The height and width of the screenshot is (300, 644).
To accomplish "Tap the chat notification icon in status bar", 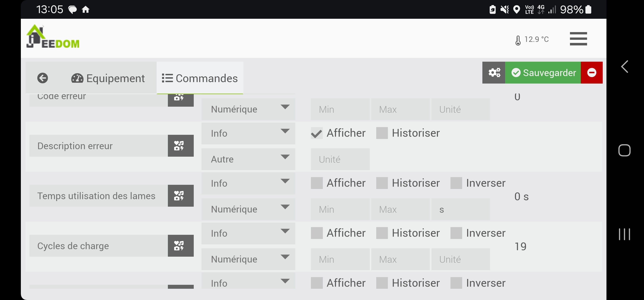I will pyautogui.click(x=73, y=10).
